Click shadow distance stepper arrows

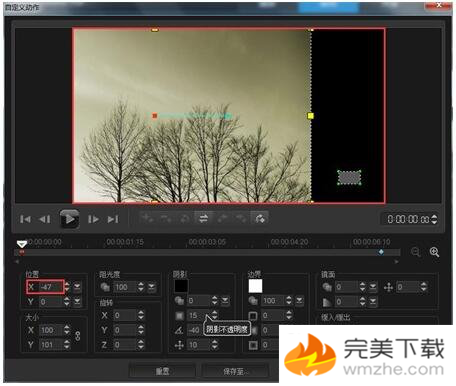pos(215,345)
